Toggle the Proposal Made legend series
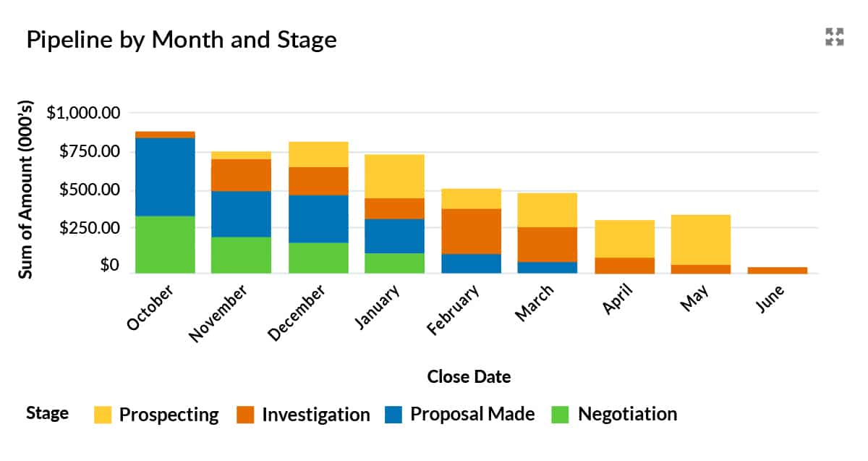 click(x=472, y=414)
